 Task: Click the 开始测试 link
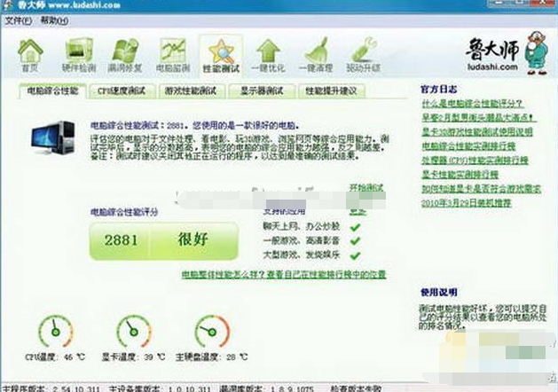(366, 187)
